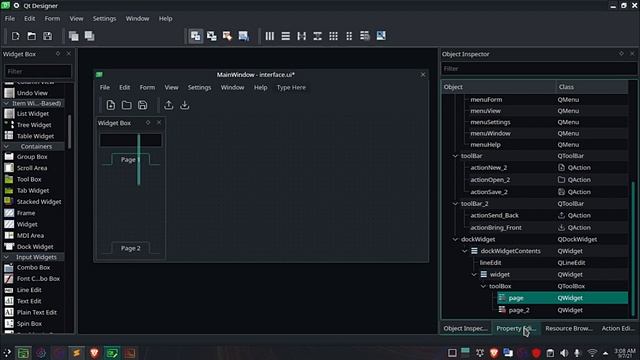Select the Edit Tab Order mode icon
The image size is (640, 360).
pyautogui.click(x=244, y=36)
